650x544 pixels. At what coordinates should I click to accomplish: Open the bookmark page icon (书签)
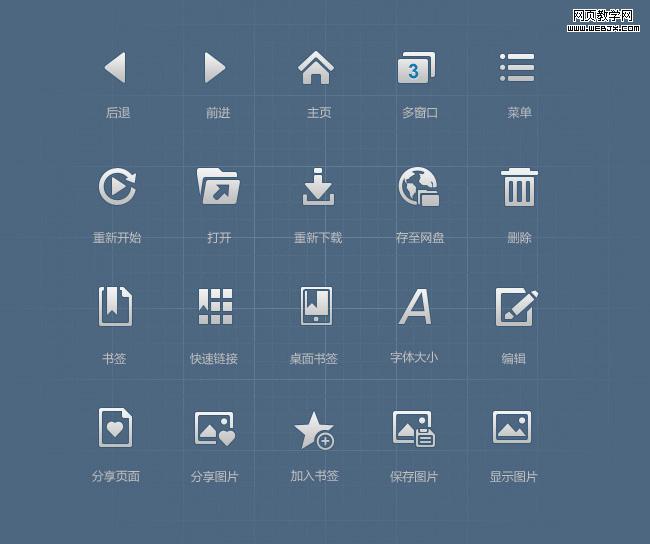(x=115, y=306)
